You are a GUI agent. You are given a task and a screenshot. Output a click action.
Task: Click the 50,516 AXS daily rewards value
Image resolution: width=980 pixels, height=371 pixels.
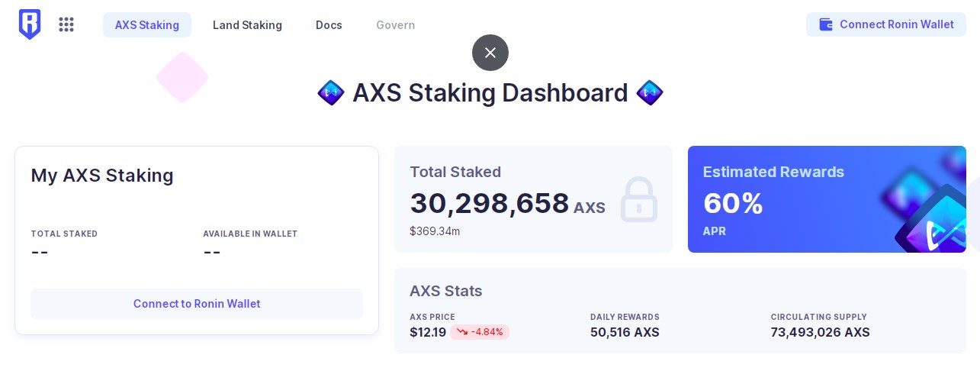[x=625, y=332]
